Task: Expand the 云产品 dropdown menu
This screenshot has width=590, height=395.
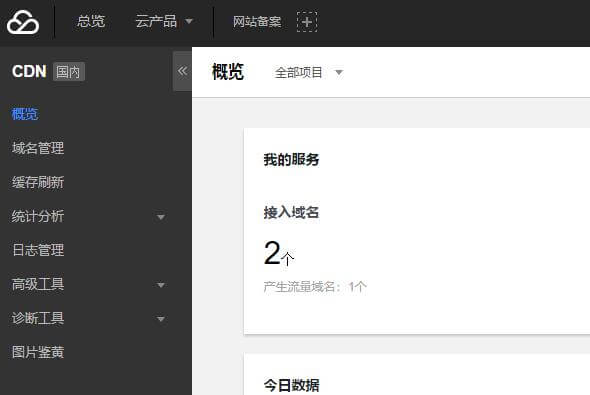Action: (x=164, y=21)
